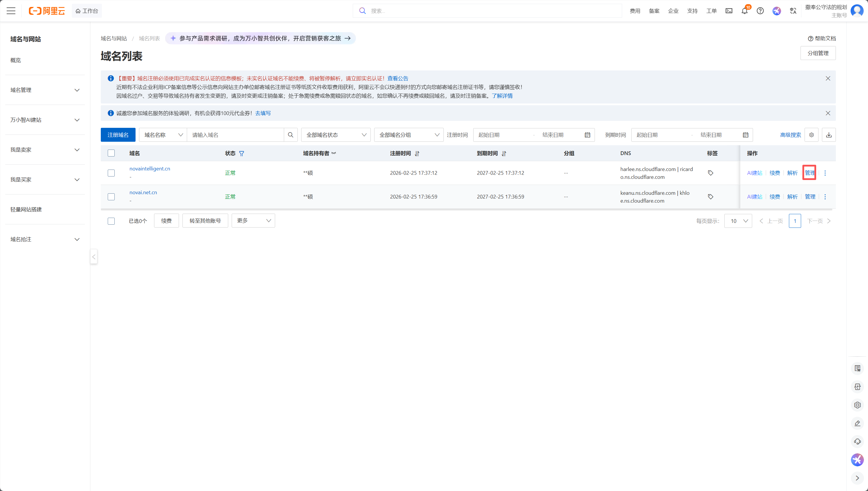Open more actions for novai.net.cn
Screen dimensions: 868x491
click(825, 197)
